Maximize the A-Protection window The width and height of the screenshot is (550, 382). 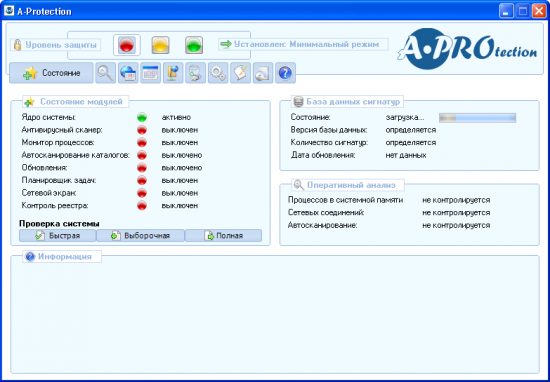click(x=523, y=11)
